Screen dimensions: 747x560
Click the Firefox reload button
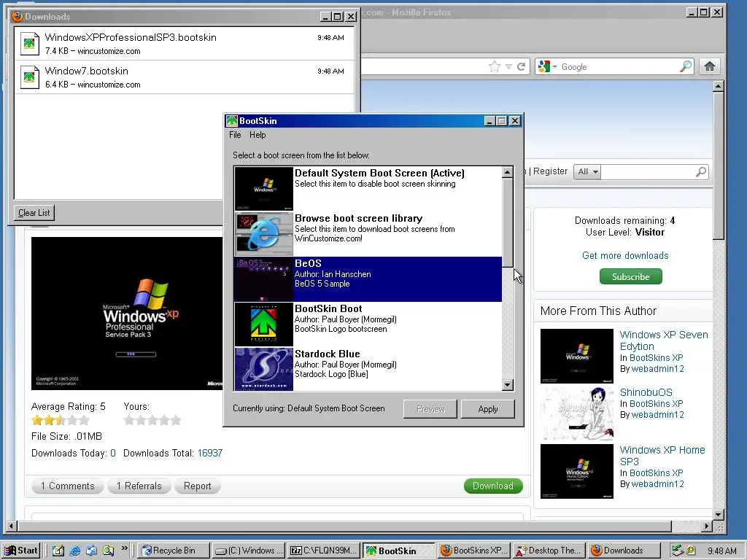coord(521,66)
